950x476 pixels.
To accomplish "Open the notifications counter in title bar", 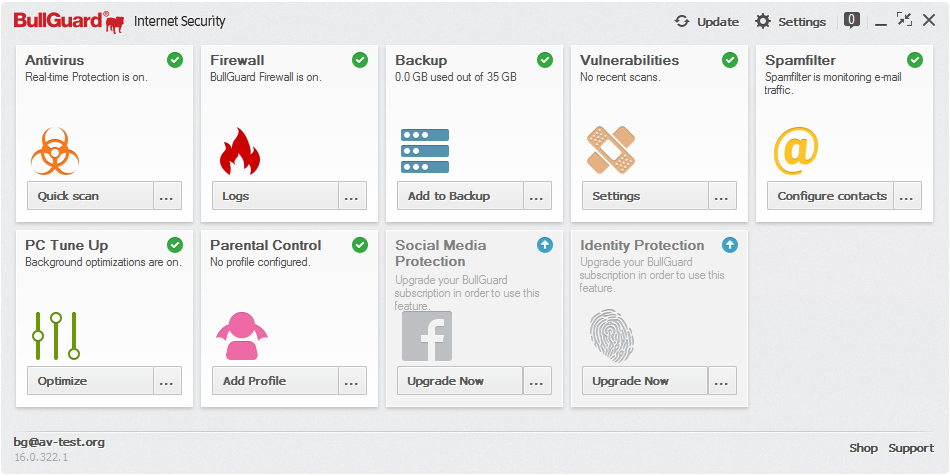I will (852, 20).
